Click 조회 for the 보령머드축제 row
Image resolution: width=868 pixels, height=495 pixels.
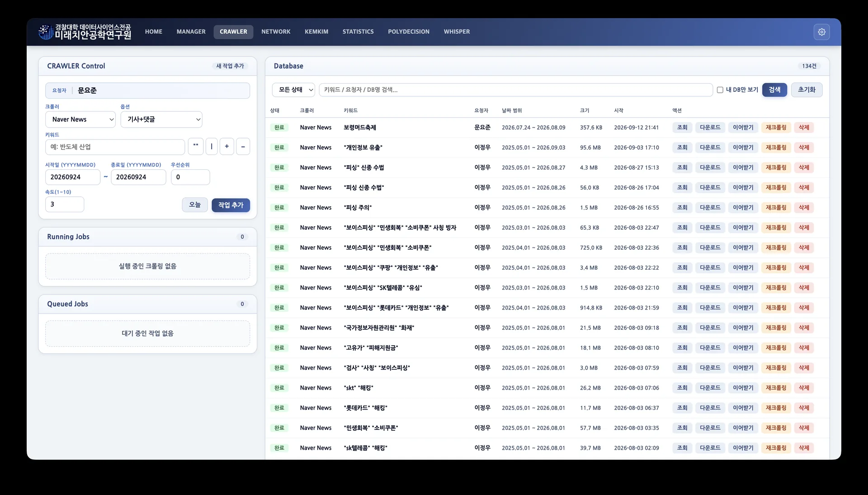pyautogui.click(x=682, y=128)
